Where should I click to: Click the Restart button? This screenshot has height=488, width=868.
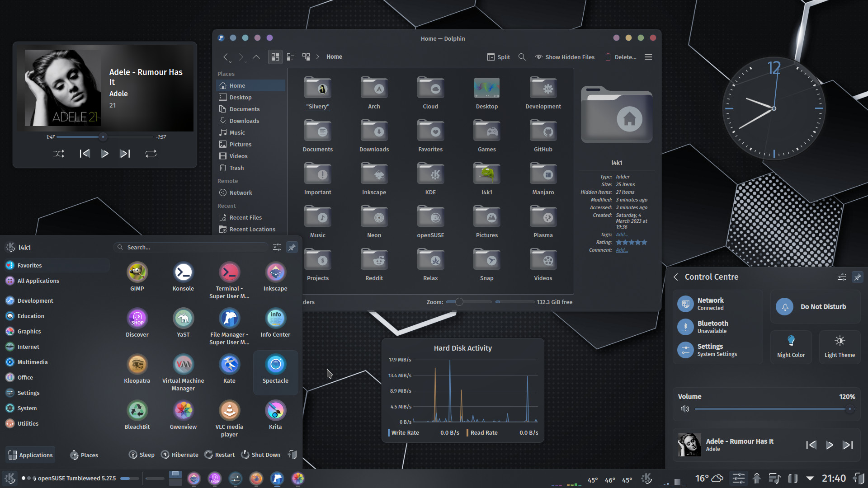[220, 455]
